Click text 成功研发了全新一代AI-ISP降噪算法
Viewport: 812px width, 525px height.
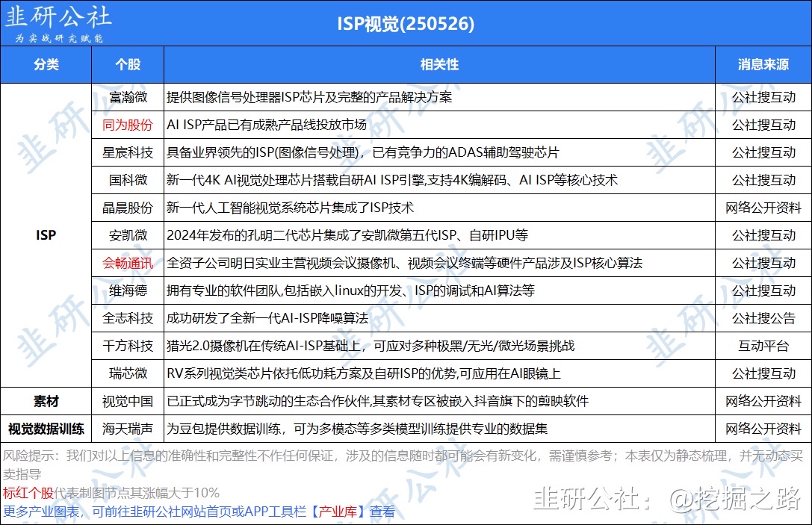pos(267,318)
